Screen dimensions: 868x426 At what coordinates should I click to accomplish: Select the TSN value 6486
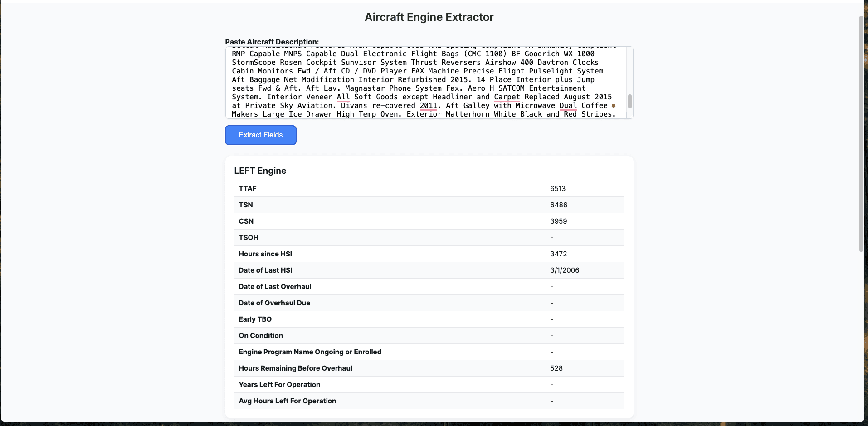click(x=558, y=205)
